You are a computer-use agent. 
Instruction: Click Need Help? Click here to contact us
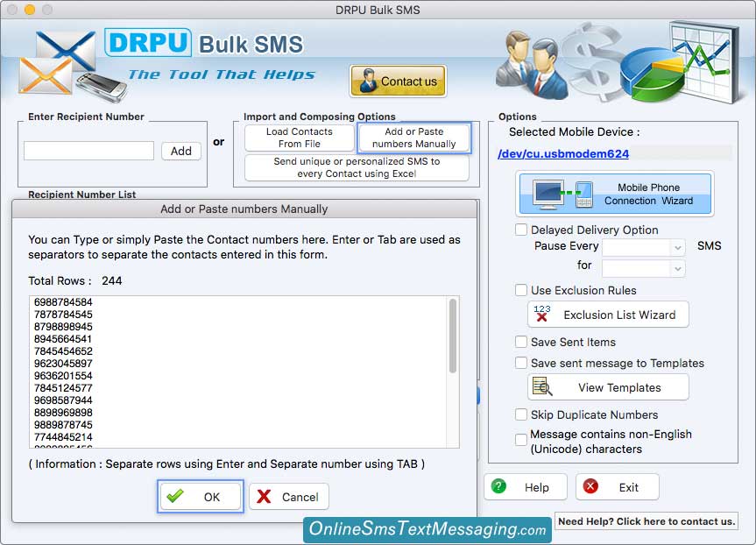tap(646, 521)
